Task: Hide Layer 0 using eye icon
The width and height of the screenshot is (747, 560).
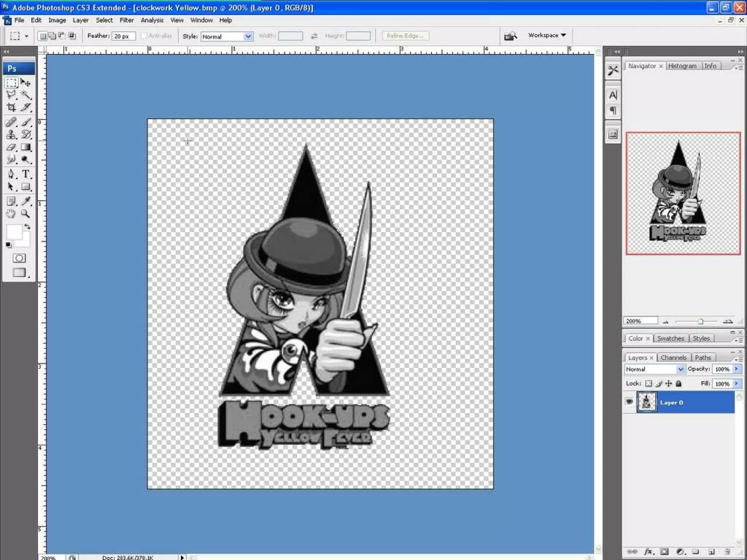Action: point(629,402)
